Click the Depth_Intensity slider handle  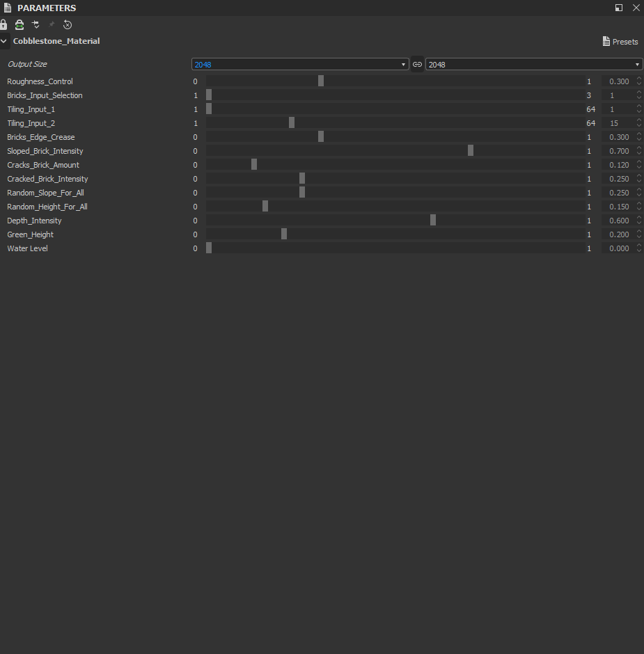[x=433, y=221]
